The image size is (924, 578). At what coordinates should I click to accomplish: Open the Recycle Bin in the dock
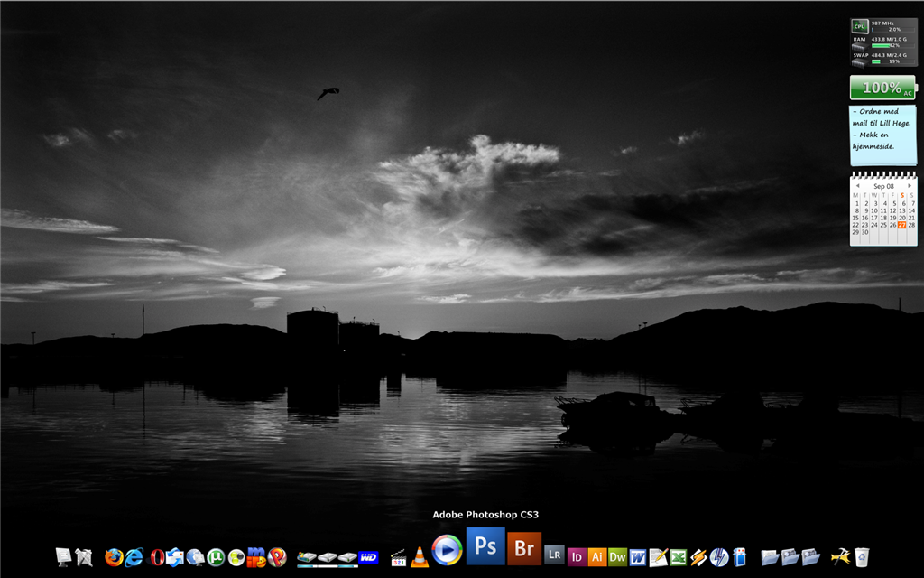pyautogui.click(x=862, y=557)
